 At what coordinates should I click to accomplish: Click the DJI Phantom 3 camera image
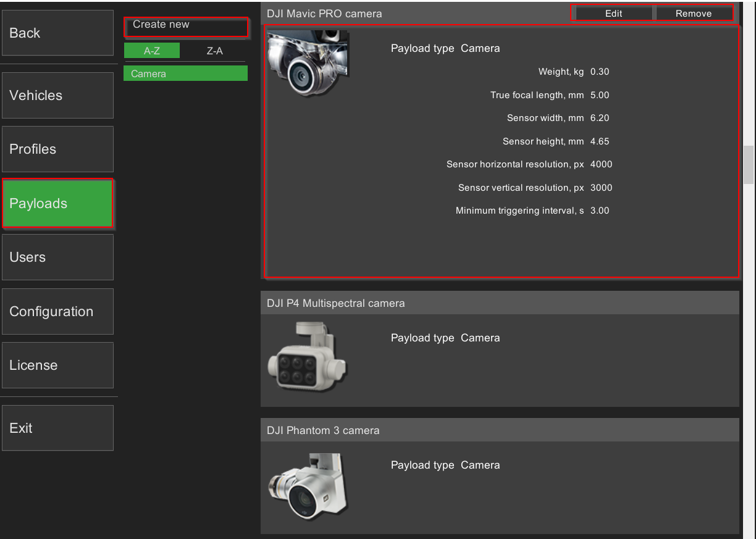pos(308,487)
